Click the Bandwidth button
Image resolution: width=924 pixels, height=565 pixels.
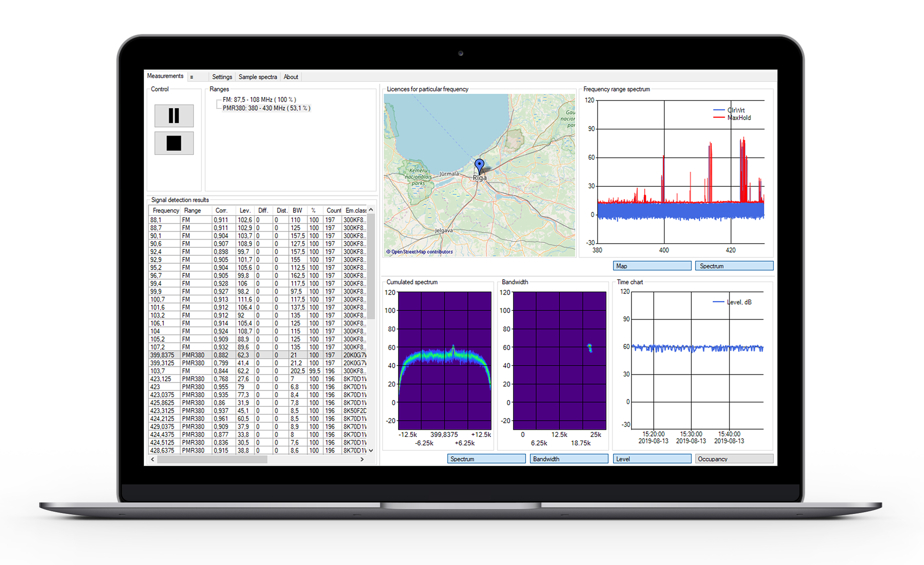[x=568, y=459]
